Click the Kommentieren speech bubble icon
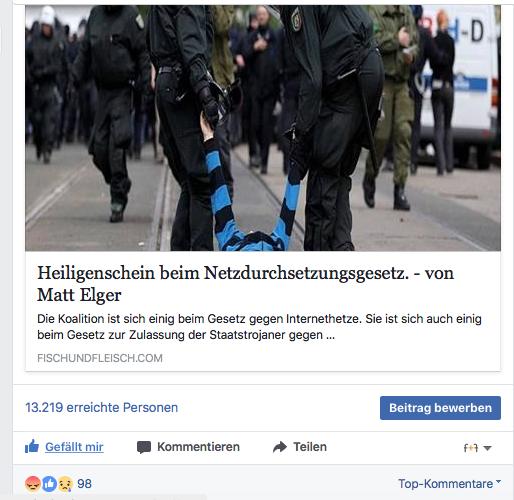 [x=144, y=447]
